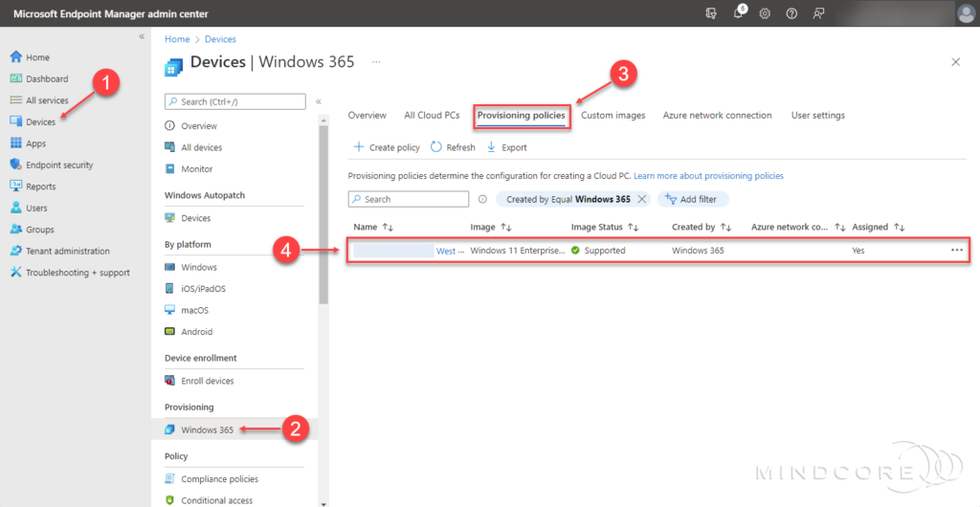Click in the policy Search field

pyautogui.click(x=408, y=199)
